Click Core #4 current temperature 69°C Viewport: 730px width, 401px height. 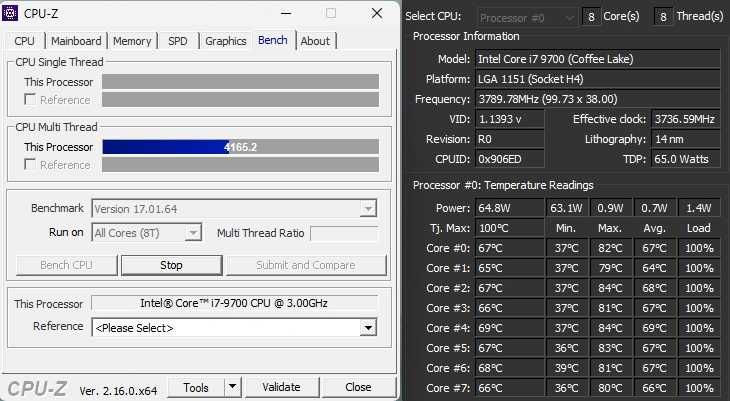tap(510, 328)
